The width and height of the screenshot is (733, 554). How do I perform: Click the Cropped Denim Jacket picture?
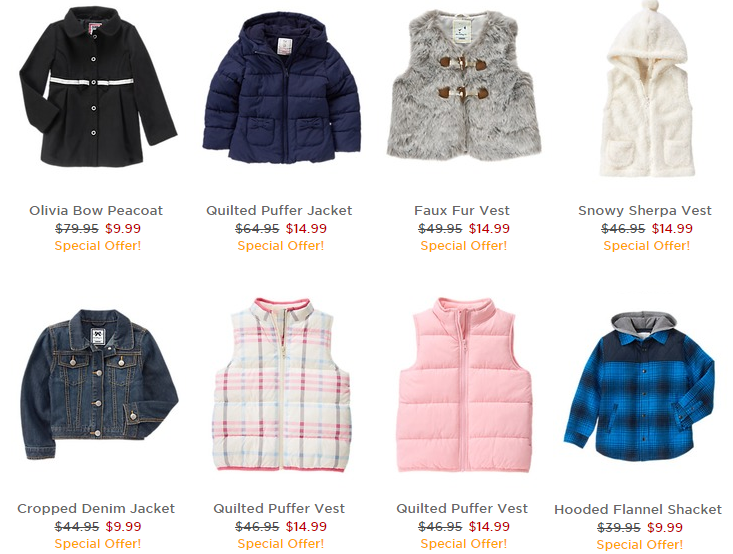click(x=99, y=384)
